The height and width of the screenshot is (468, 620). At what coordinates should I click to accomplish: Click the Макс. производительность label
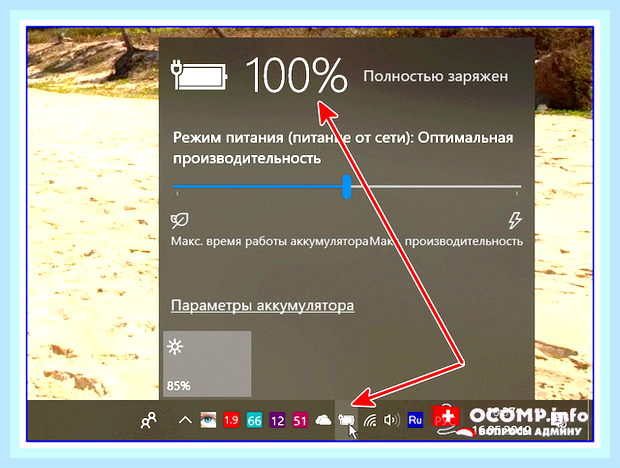tap(446, 241)
